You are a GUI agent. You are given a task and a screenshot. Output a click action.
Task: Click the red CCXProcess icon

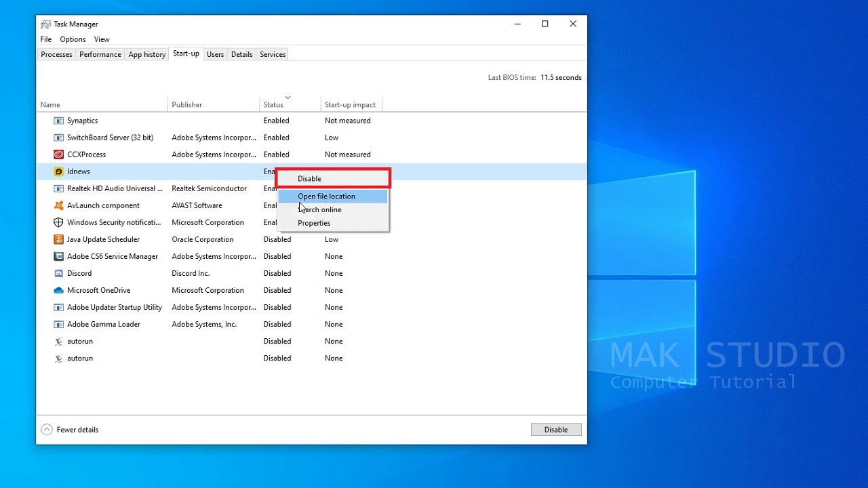[x=58, y=155]
